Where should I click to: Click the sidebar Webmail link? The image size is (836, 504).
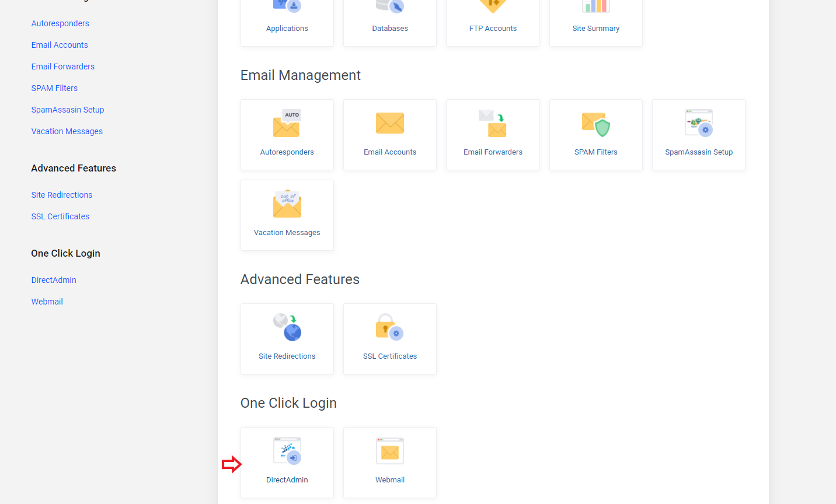coord(47,302)
